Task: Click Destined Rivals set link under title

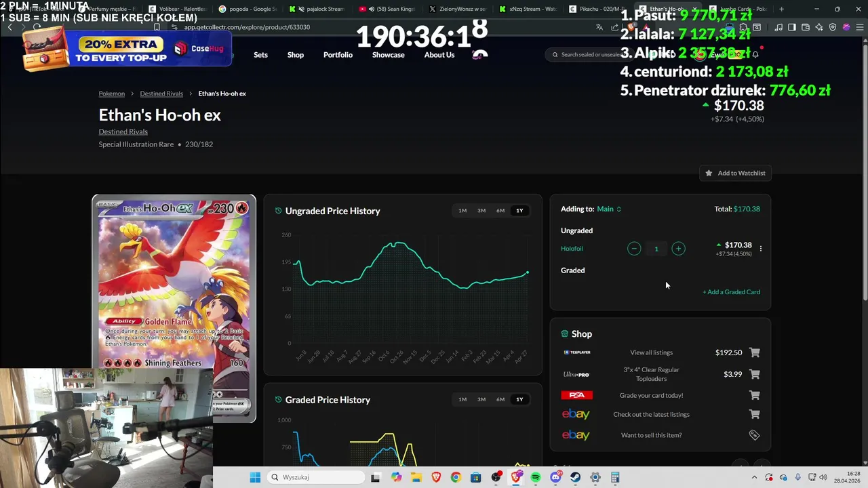Action: click(x=123, y=131)
